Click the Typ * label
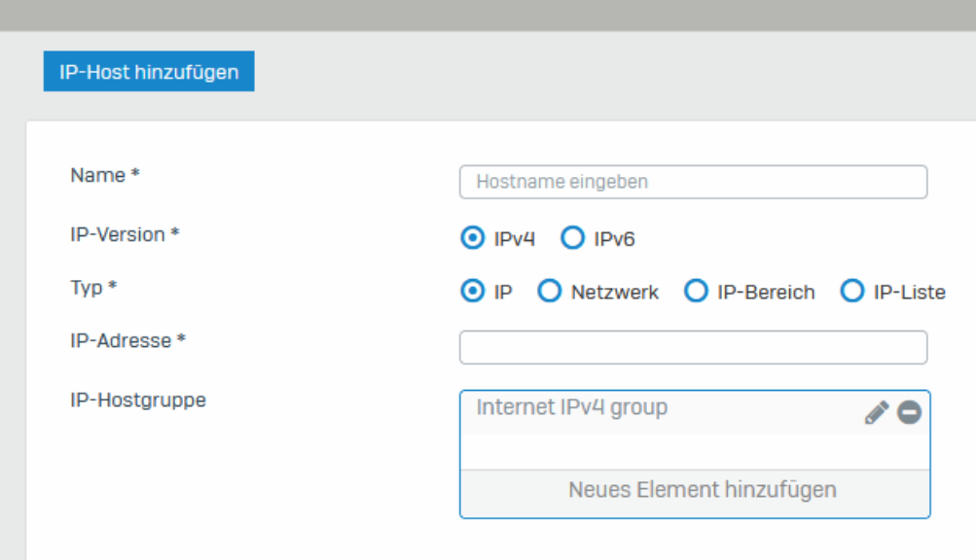The width and height of the screenshot is (976, 560). click(x=93, y=288)
